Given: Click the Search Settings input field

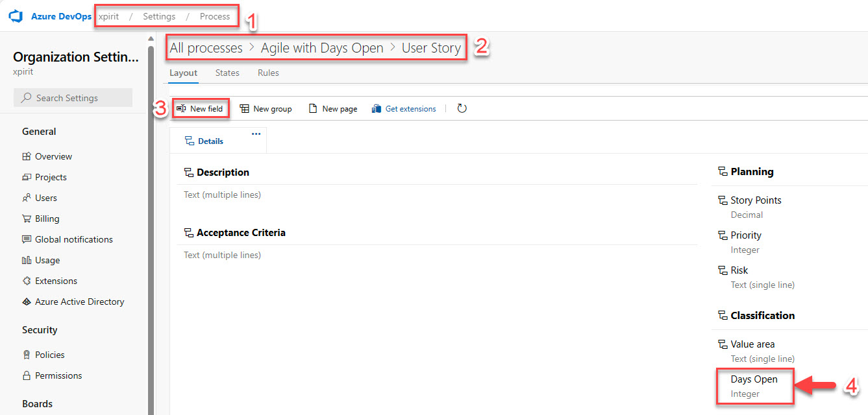Looking at the screenshot, I should pos(73,98).
